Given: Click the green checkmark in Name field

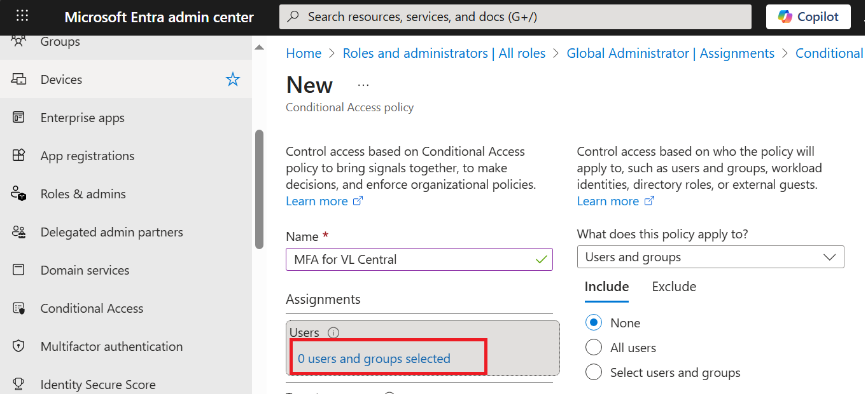Looking at the screenshot, I should (x=542, y=259).
